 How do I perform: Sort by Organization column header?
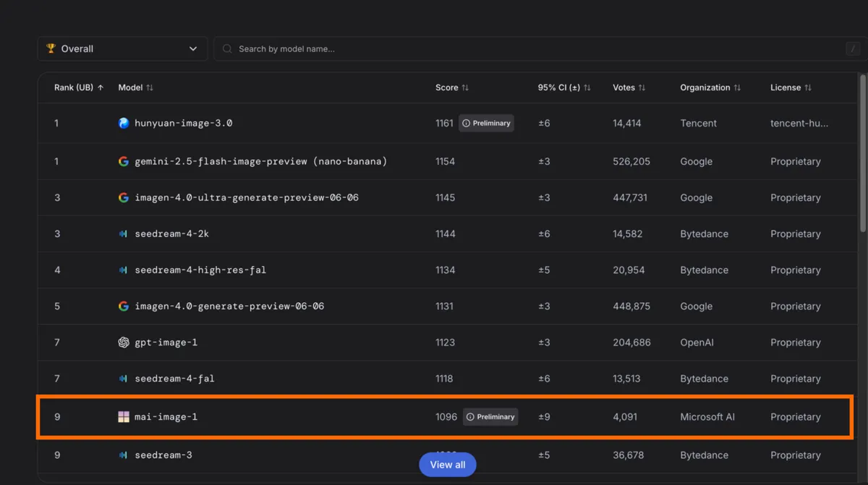coord(710,87)
